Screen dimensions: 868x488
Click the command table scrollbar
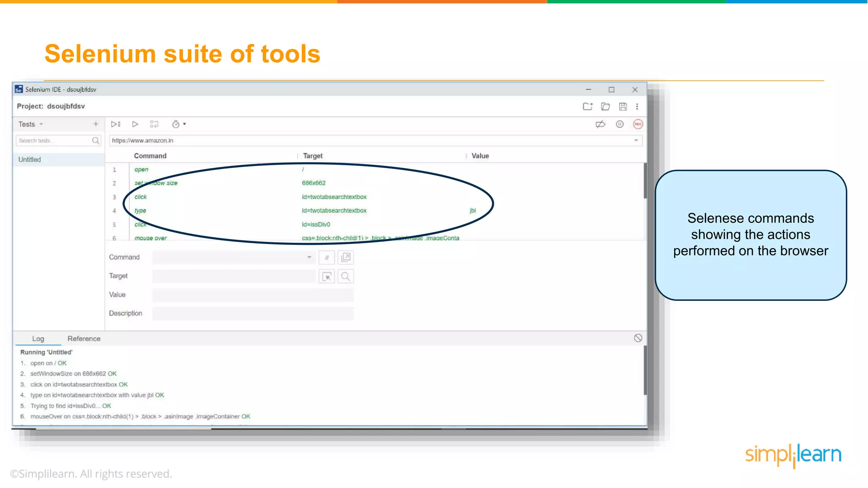(645, 181)
